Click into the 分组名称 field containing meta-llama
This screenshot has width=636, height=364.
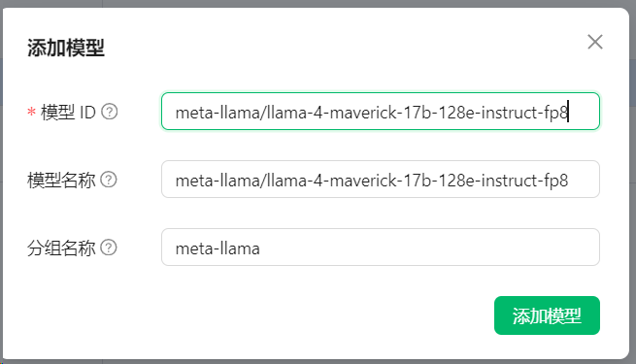tap(381, 248)
